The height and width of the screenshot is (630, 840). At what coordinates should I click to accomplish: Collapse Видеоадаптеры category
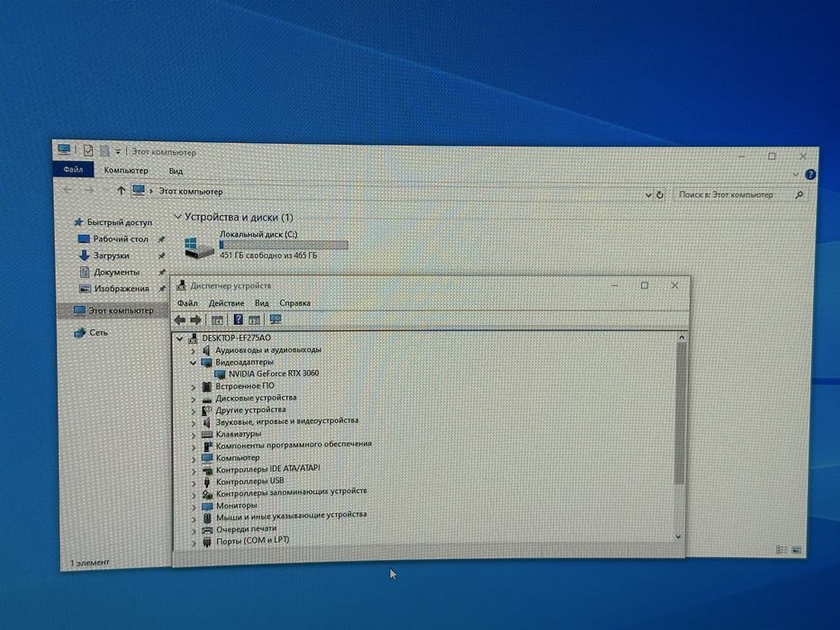coord(193,363)
